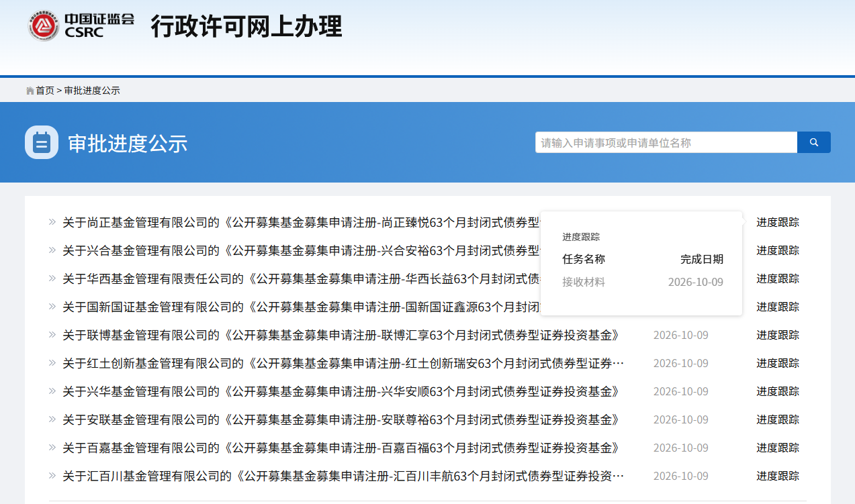Click the home icon in breadcrumb

pyautogui.click(x=30, y=91)
